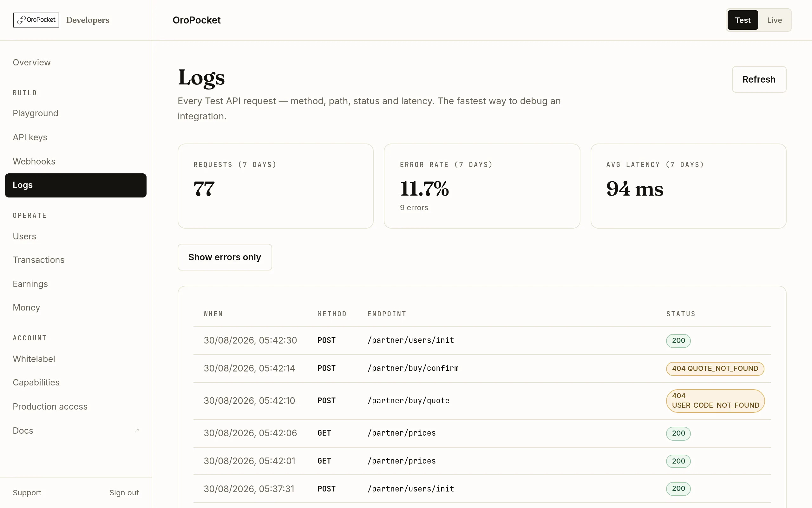Open Docs link in sidebar

pyautogui.click(x=76, y=431)
